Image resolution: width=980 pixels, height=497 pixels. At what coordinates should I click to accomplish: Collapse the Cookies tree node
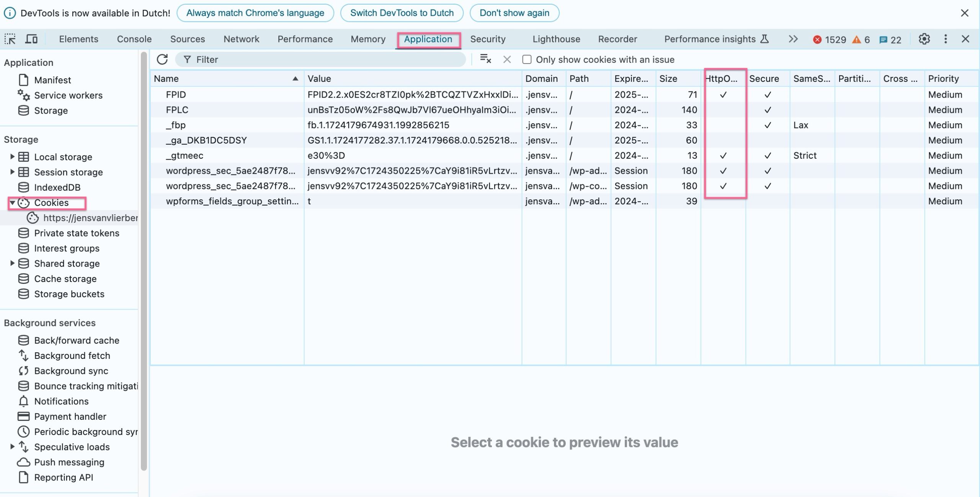click(12, 203)
